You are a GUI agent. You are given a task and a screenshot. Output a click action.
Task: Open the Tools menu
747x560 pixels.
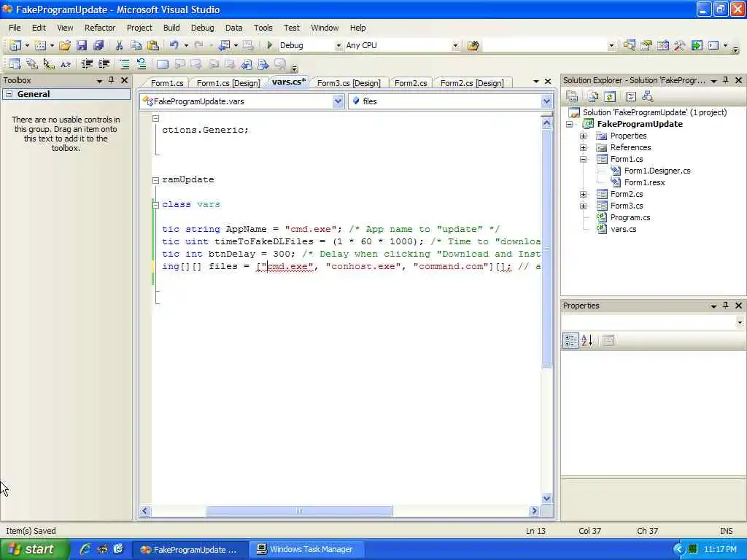coord(263,28)
